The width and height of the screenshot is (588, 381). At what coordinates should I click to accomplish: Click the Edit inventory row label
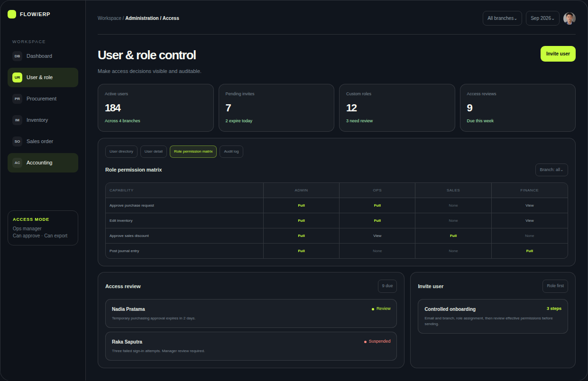[121, 220]
